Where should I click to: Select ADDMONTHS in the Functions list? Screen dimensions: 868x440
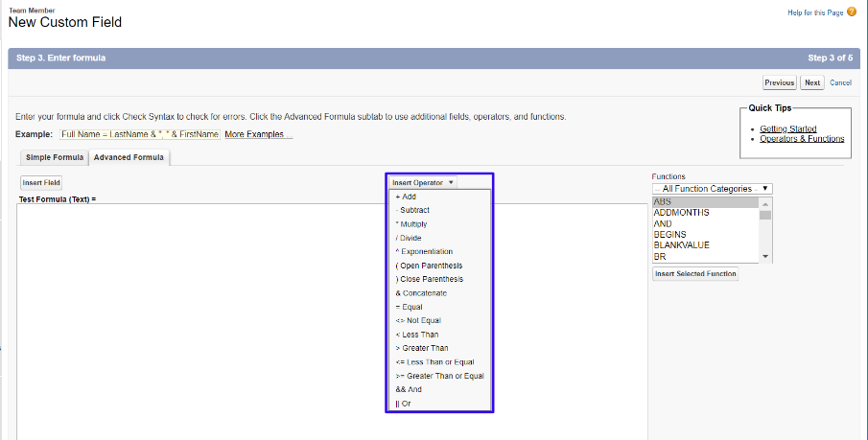[682, 213]
